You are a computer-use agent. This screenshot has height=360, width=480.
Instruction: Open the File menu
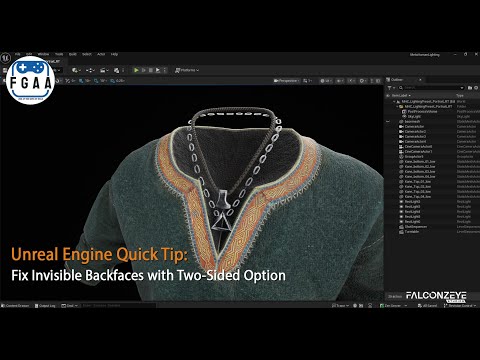[x=17, y=54]
